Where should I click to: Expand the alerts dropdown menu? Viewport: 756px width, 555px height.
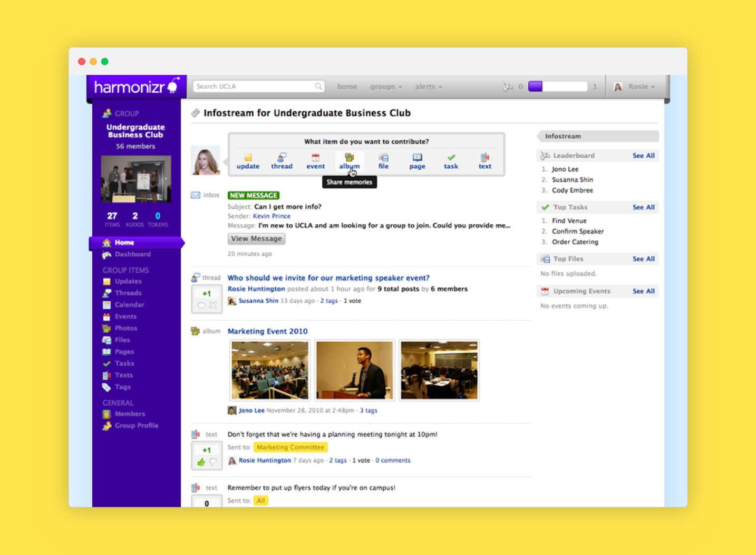pyautogui.click(x=428, y=87)
